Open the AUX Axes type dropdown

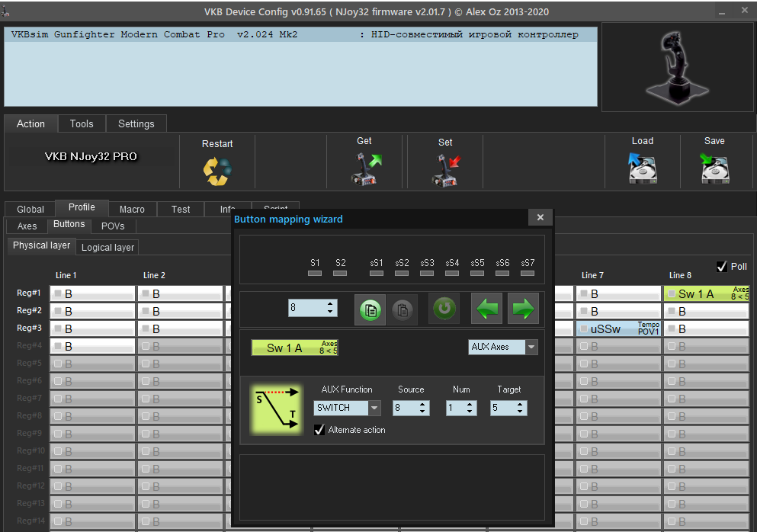[531, 347]
